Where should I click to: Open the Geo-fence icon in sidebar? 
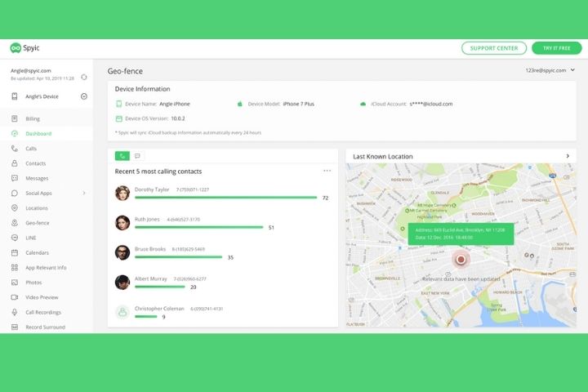pyautogui.click(x=14, y=223)
